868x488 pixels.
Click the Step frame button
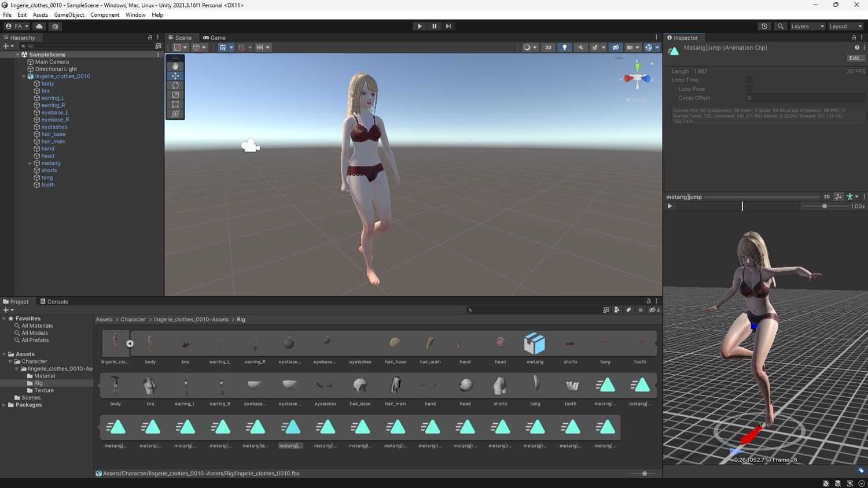pos(448,26)
